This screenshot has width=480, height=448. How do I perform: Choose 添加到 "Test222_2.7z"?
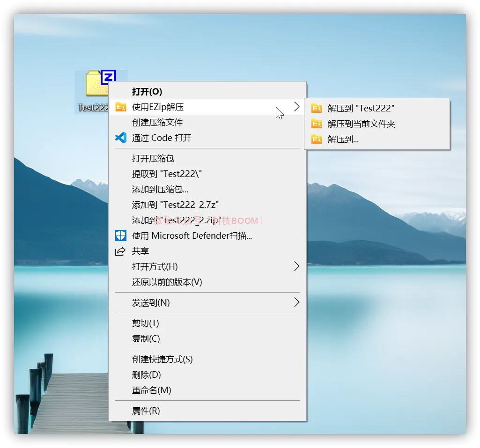coord(207,205)
